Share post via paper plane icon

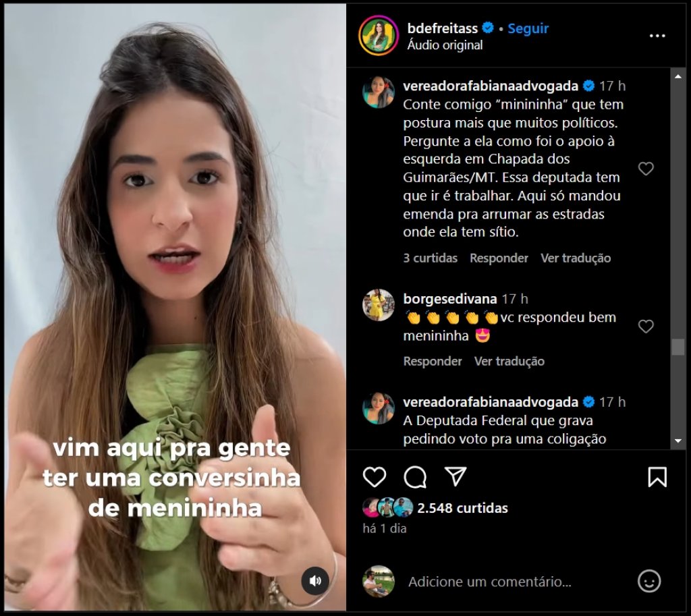(x=455, y=476)
